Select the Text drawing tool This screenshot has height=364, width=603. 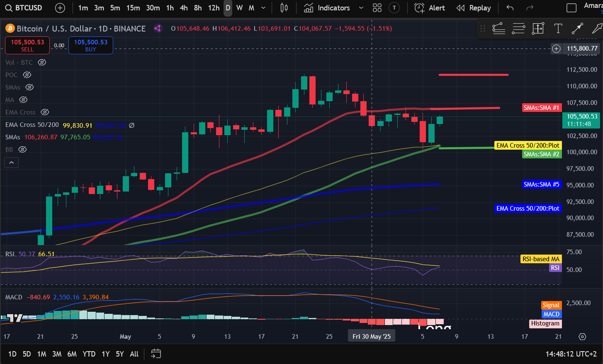[558, 28]
